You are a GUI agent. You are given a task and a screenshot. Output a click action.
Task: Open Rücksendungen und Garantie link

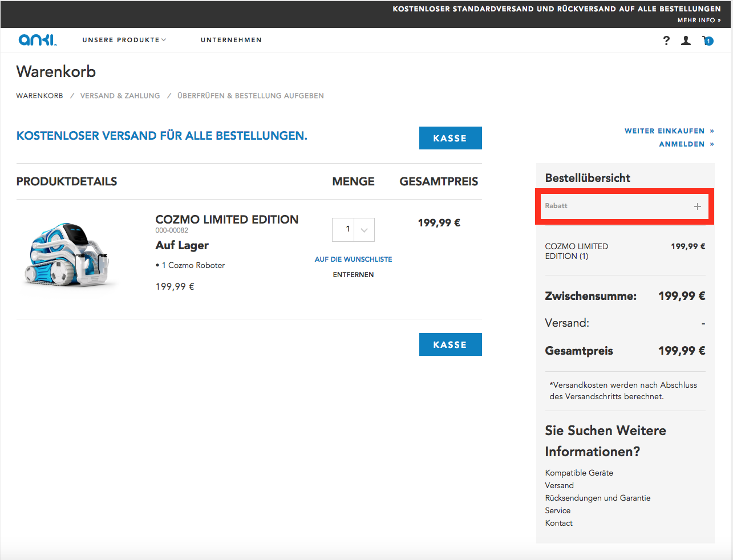pyautogui.click(x=598, y=498)
